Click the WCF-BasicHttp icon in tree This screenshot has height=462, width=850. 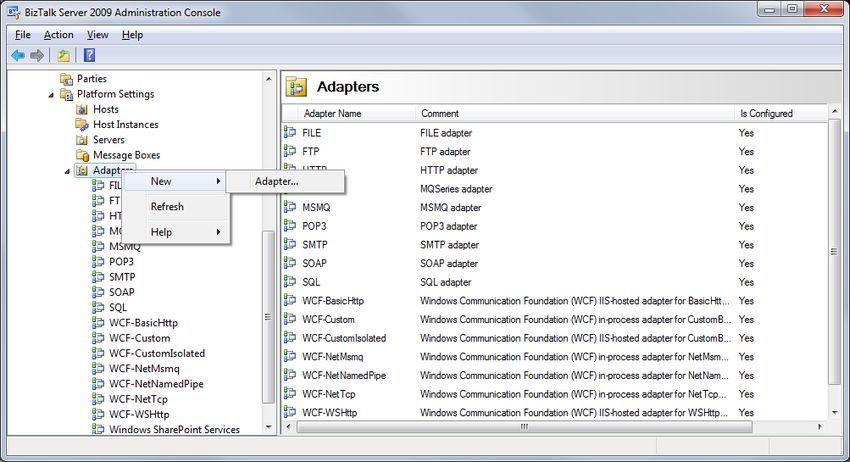pos(98,322)
